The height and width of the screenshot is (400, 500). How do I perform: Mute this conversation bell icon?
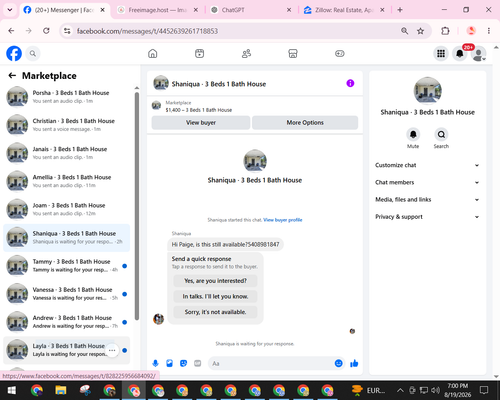click(413, 135)
